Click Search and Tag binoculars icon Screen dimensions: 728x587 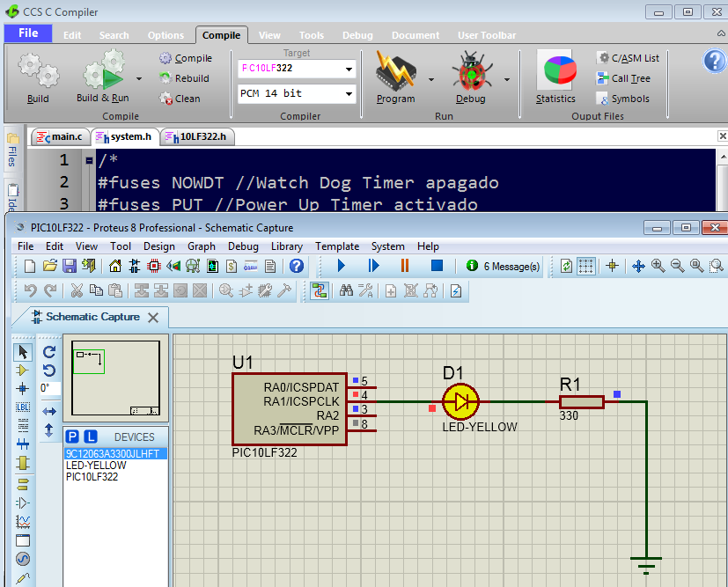point(346,291)
